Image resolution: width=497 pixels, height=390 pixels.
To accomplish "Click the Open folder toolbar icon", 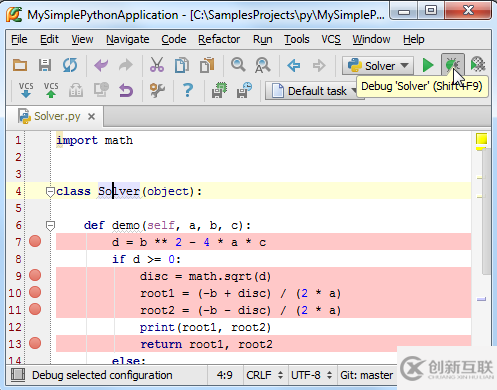I will point(20,65).
